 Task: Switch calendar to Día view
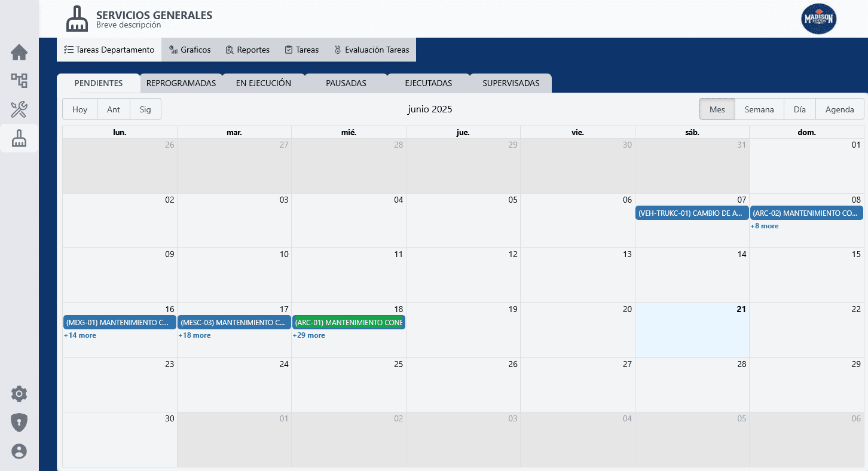799,109
